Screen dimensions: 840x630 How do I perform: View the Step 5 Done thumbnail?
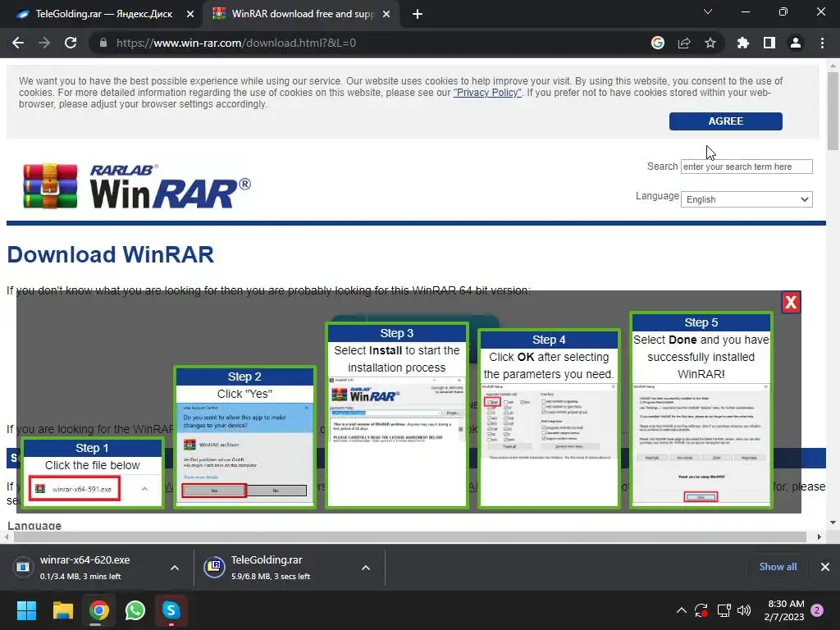pyautogui.click(x=701, y=410)
